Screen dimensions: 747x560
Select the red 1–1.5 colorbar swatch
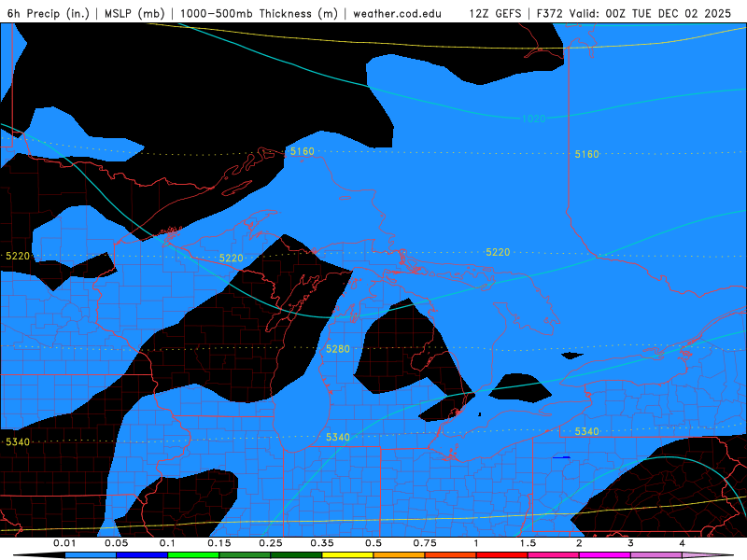502,555
